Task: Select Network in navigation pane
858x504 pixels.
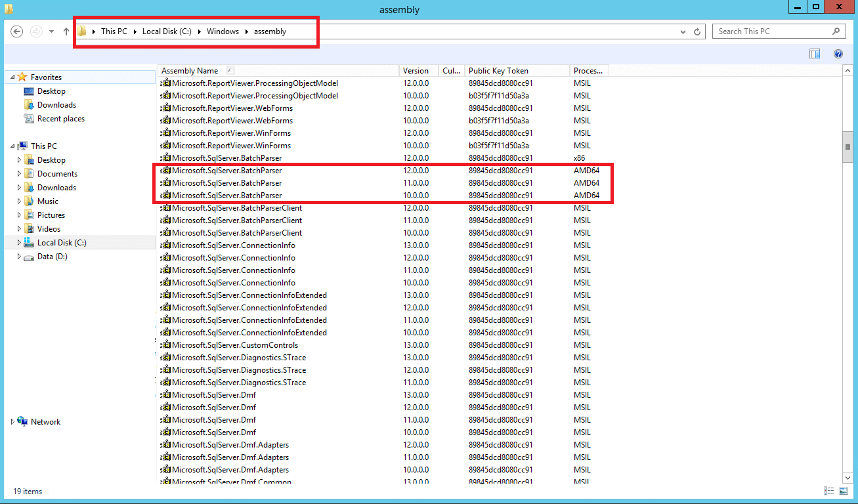Action: click(x=45, y=422)
